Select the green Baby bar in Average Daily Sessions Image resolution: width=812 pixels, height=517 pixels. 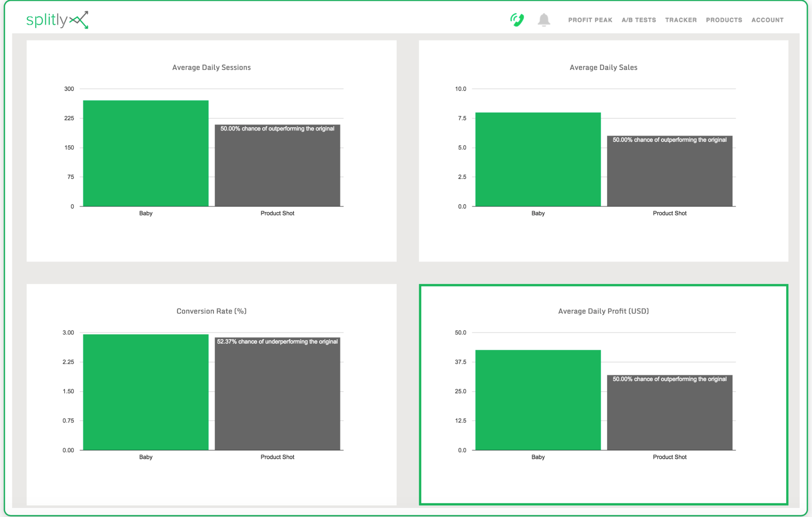tap(146, 153)
